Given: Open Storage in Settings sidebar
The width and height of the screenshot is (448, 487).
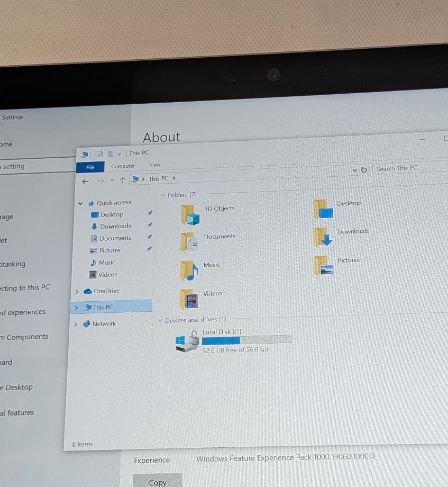Looking at the screenshot, I should (x=6, y=217).
